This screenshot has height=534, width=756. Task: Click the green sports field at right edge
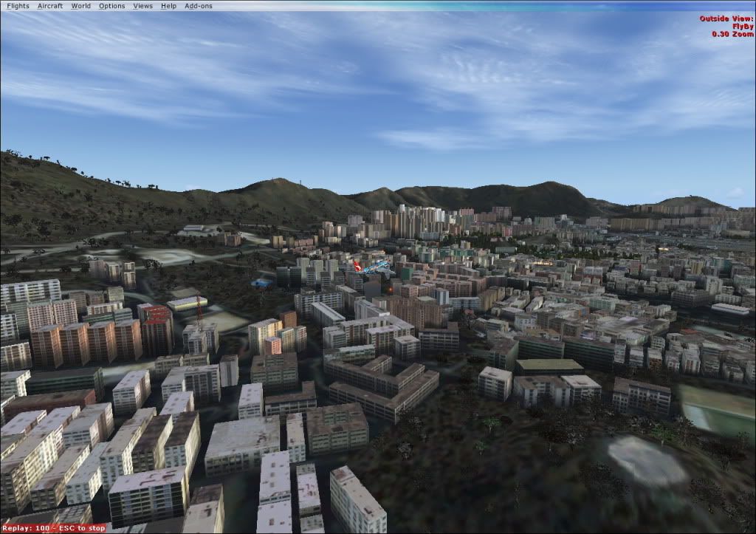click(x=718, y=405)
